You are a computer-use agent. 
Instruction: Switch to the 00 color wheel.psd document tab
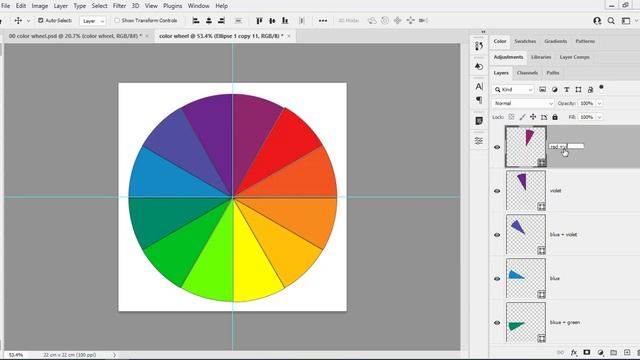coord(75,36)
